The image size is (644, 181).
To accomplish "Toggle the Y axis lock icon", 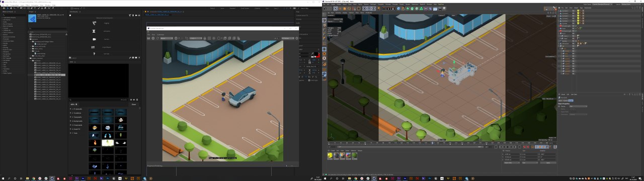I will click(x=369, y=9).
